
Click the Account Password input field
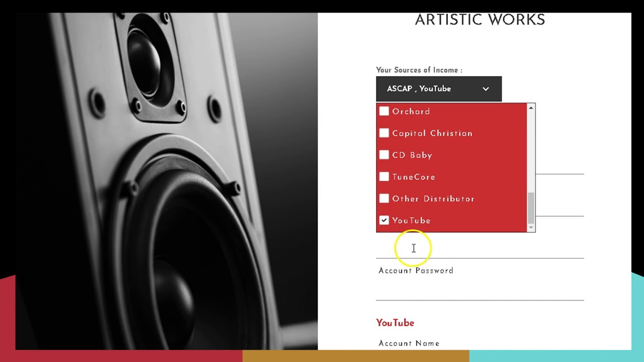[480, 289]
